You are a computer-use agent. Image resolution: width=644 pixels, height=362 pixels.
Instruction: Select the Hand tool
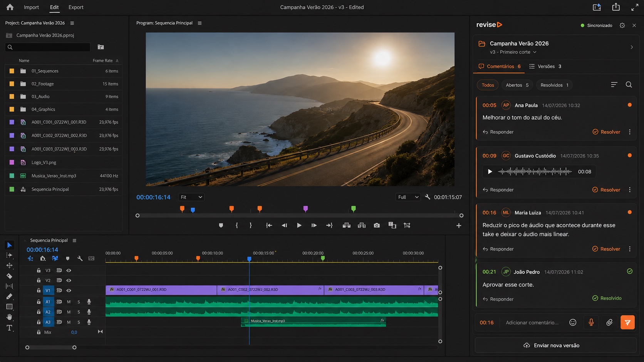click(9, 317)
